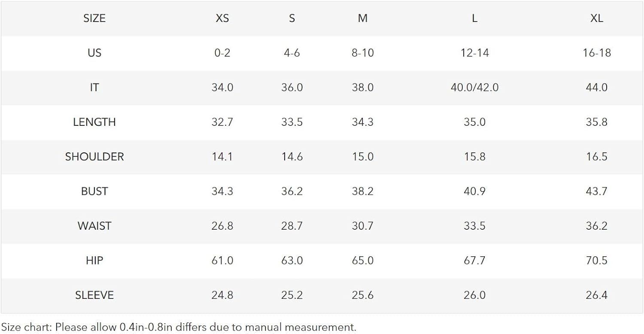Screen dimensions: 644x334
Task: Select bust value 36.2
Action: 292,191
